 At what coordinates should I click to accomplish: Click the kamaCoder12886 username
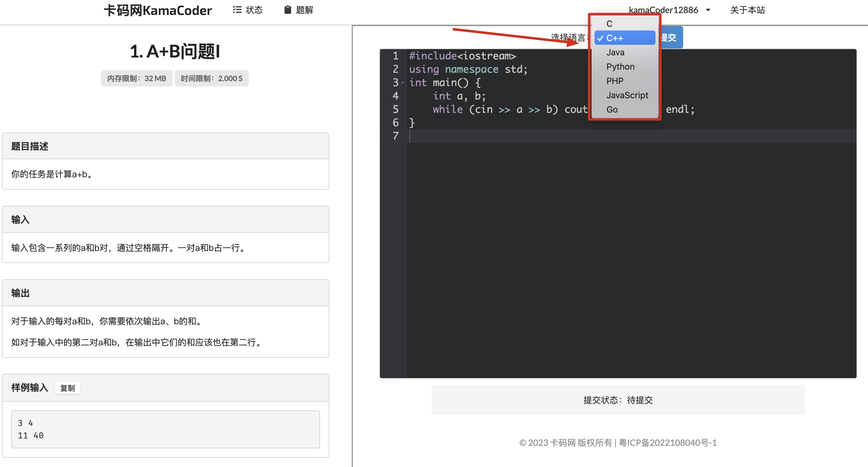[x=663, y=10]
